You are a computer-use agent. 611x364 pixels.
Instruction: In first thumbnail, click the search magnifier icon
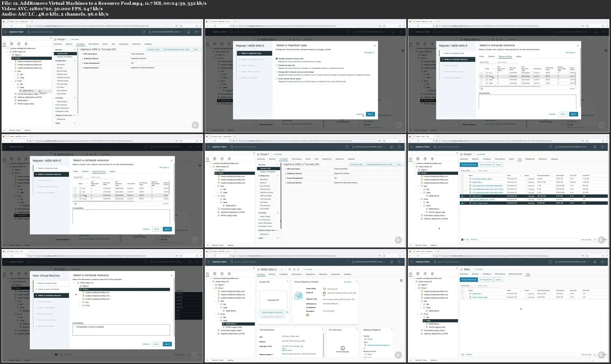pos(28,32)
